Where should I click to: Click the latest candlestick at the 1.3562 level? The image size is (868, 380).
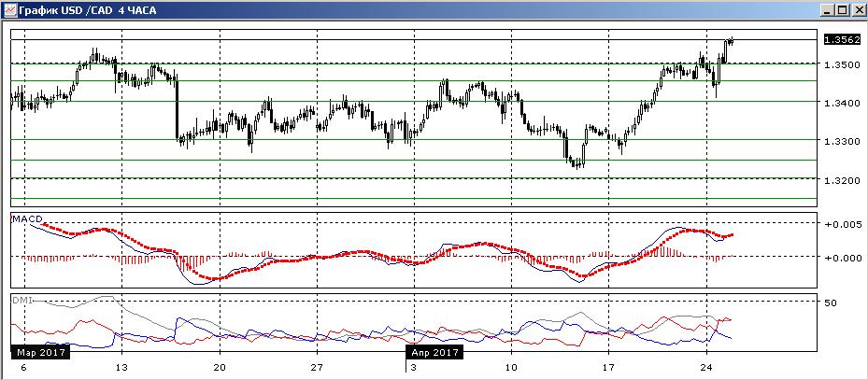tap(731, 40)
